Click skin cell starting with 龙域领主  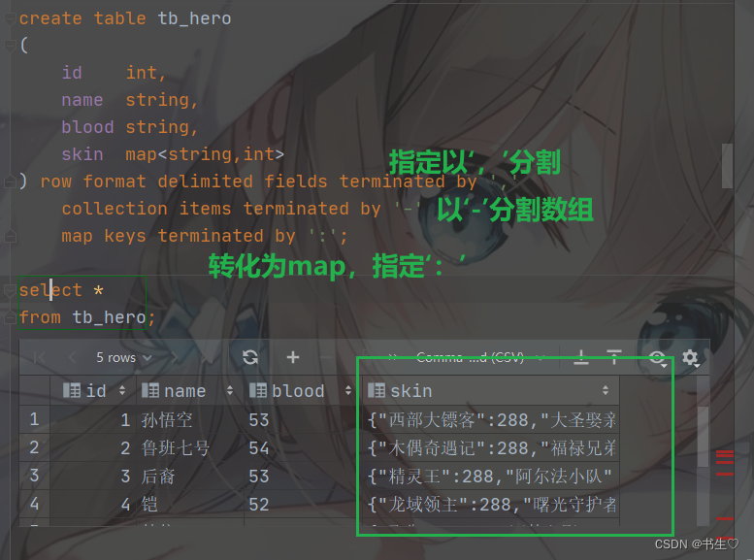coord(491,504)
